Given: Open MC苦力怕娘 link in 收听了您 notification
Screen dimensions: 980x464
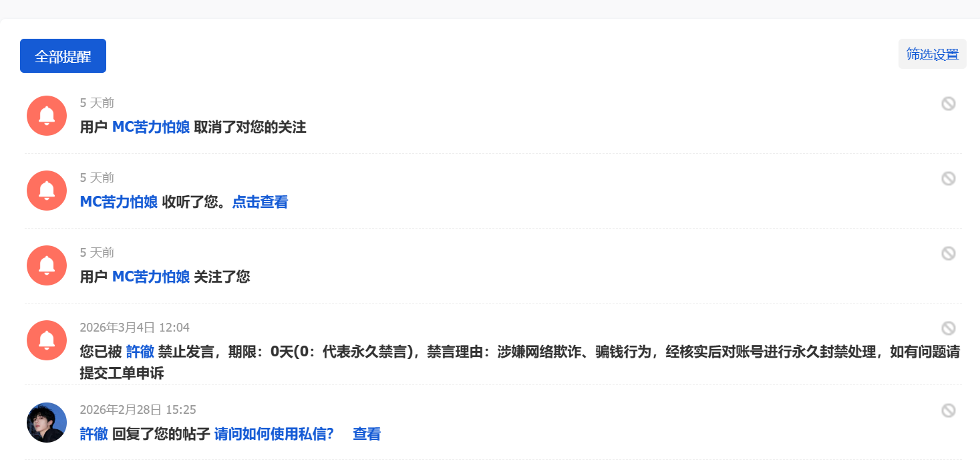Looking at the screenshot, I should click(118, 202).
